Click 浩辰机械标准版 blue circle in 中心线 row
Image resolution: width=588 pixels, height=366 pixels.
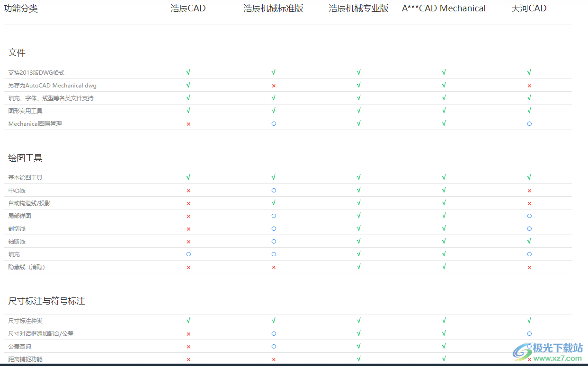[274, 190]
